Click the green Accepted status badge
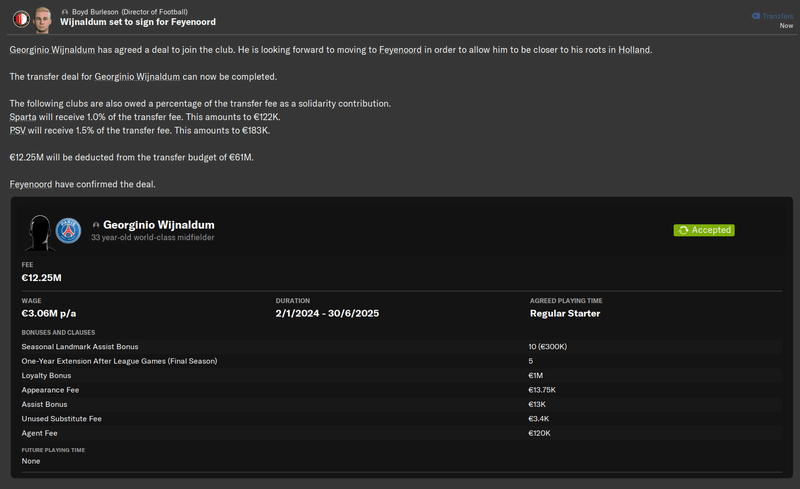The image size is (800, 489). tap(704, 230)
